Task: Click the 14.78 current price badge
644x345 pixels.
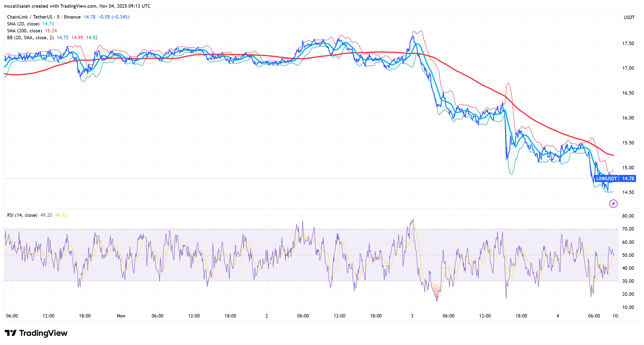Action: [x=628, y=179]
